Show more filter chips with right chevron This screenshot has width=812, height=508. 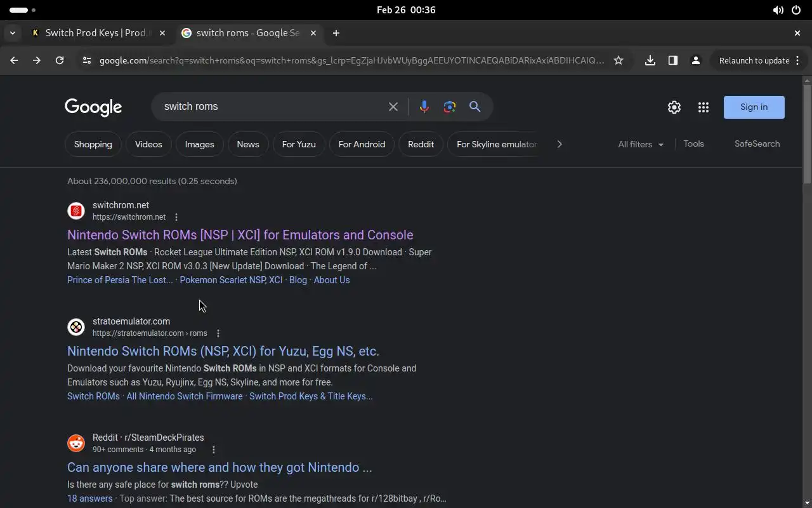point(559,144)
